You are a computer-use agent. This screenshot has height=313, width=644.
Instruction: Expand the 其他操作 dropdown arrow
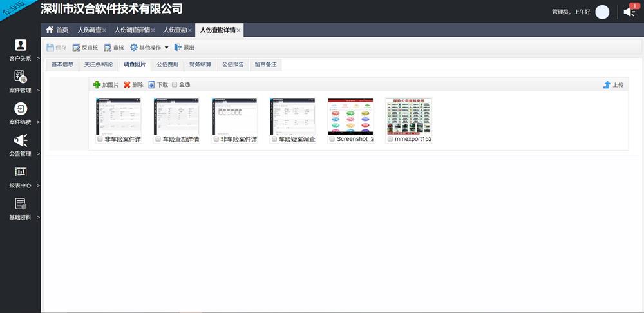tap(166, 48)
